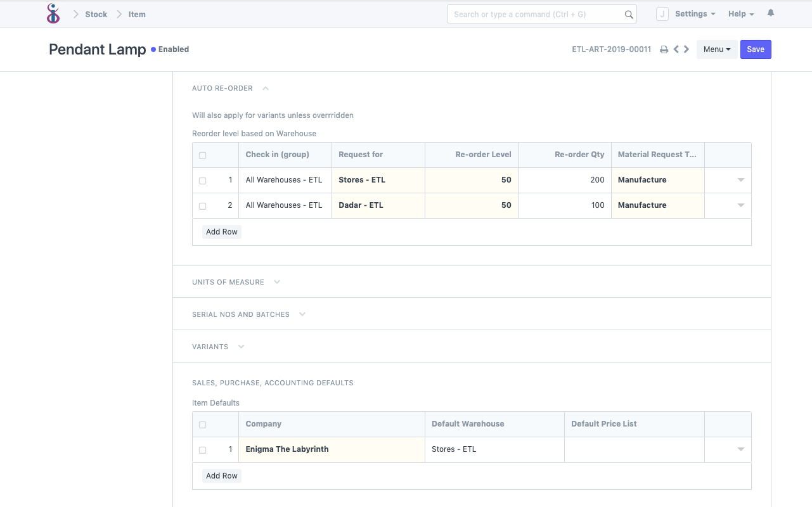Select the checkbox on row 1 Stores - ETL
The width and height of the screenshot is (812, 507).
pyautogui.click(x=203, y=180)
